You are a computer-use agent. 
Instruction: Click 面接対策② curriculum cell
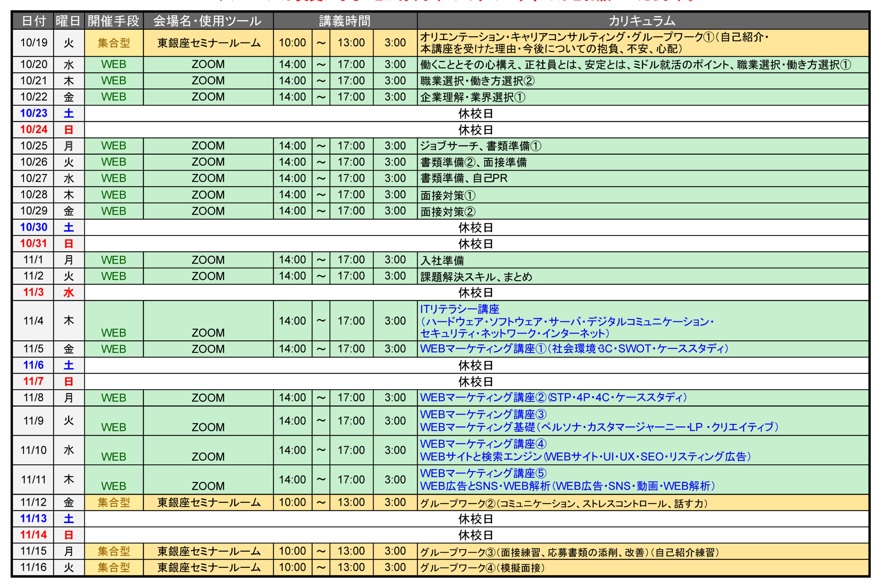coord(643,211)
